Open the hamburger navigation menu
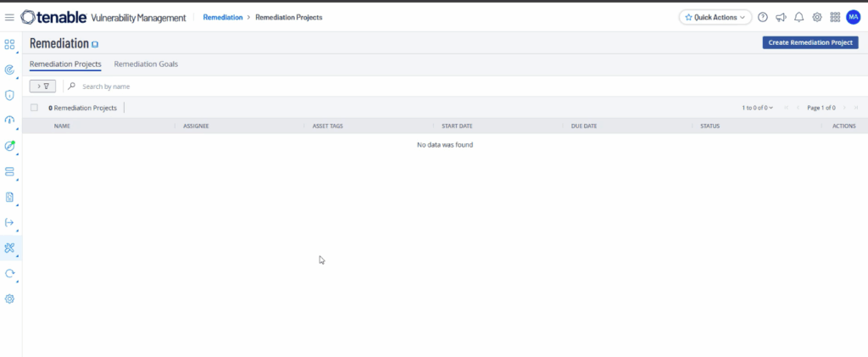 (9, 18)
